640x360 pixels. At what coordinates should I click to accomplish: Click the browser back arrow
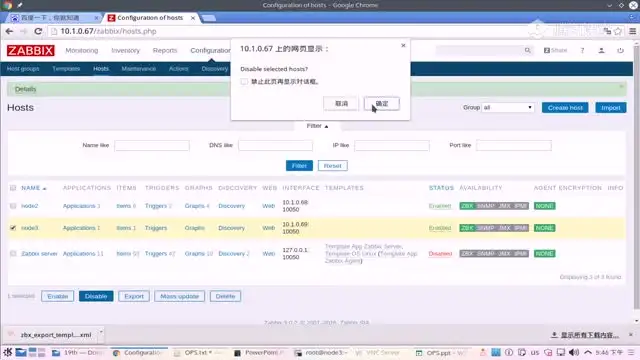(x=9, y=31)
